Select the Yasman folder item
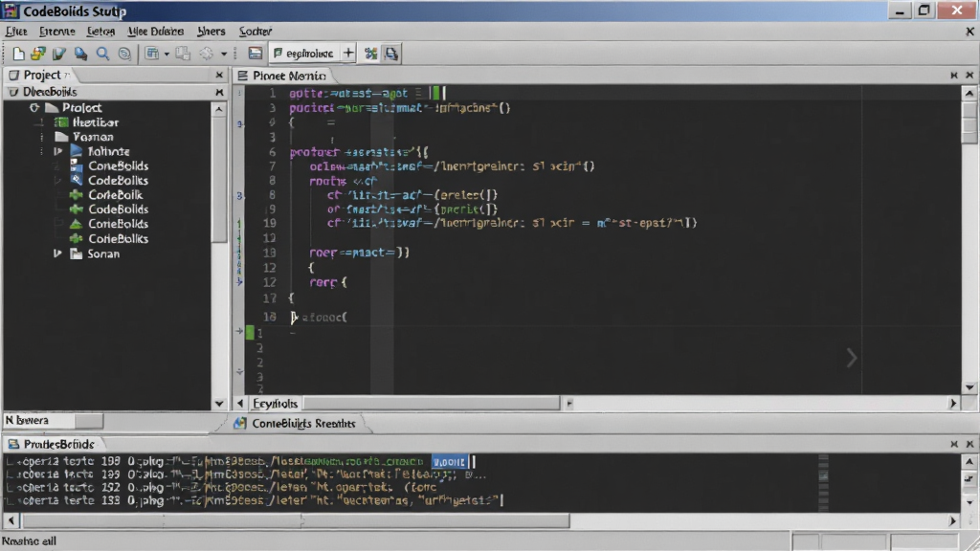The width and height of the screenshot is (980, 551). click(x=93, y=137)
